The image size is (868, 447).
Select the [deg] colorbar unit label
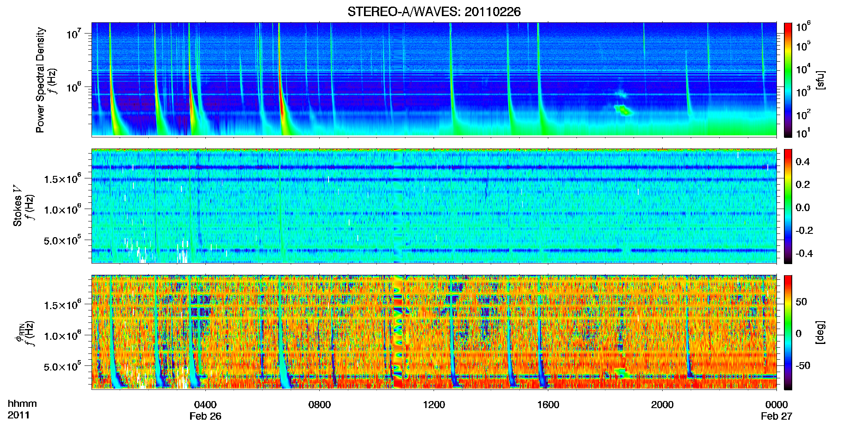click(x=820, y=332)
